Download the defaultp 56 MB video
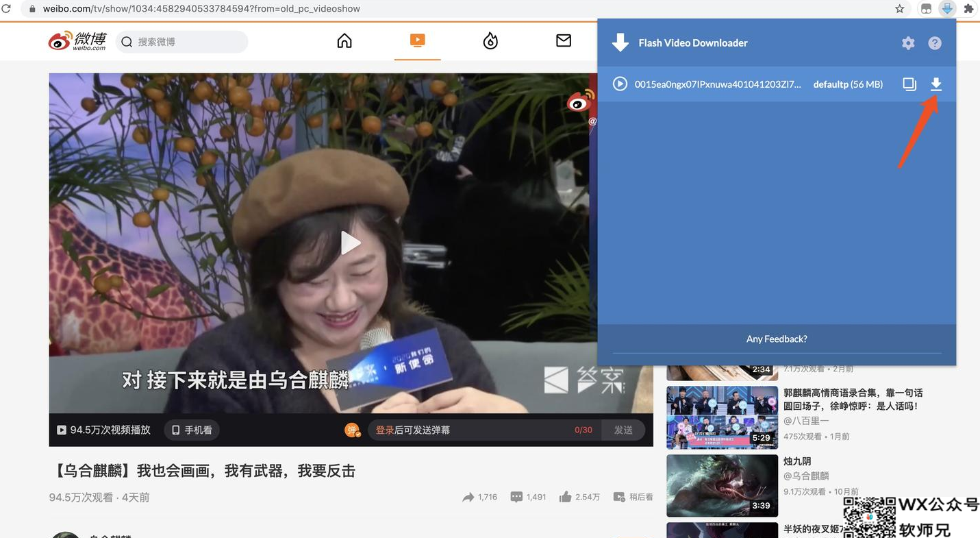Image resolution: width=980 pixels, height=538 pixels. coord(936,84)
